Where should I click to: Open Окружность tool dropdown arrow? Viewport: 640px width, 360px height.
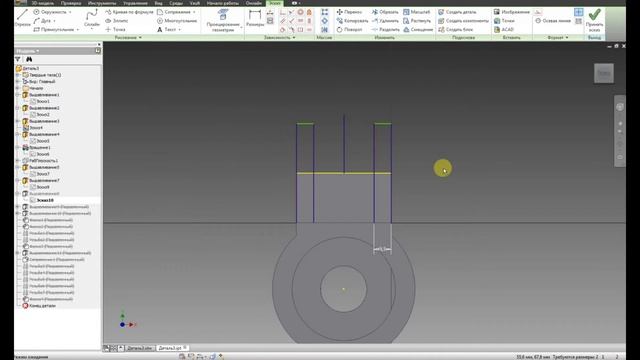click(x=70, y=12)
